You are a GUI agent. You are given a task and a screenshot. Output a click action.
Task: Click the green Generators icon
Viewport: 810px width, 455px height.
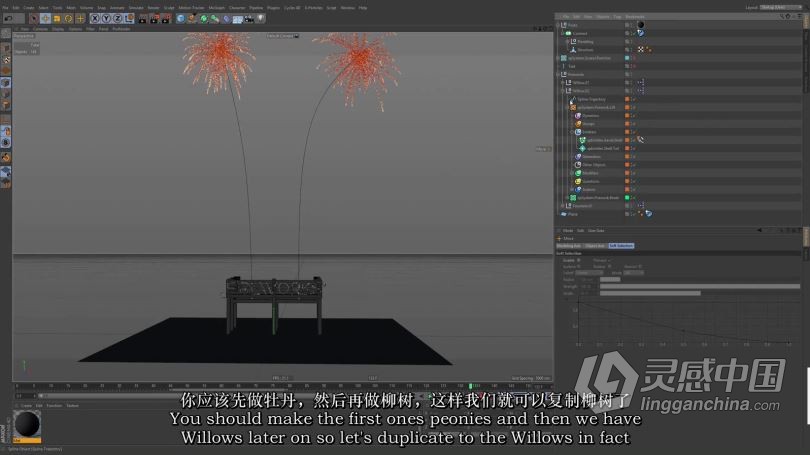204,19
